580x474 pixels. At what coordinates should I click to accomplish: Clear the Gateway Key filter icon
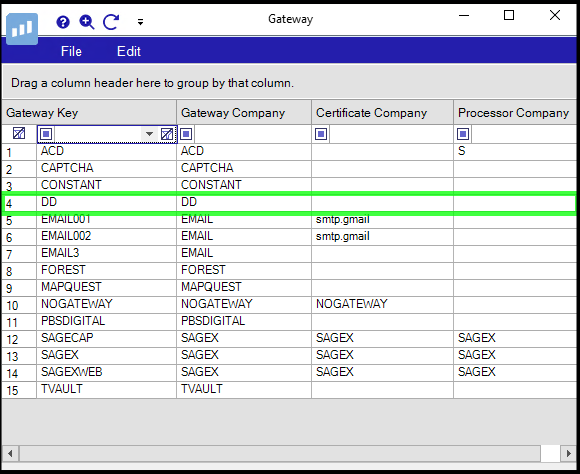pos(167,134)
